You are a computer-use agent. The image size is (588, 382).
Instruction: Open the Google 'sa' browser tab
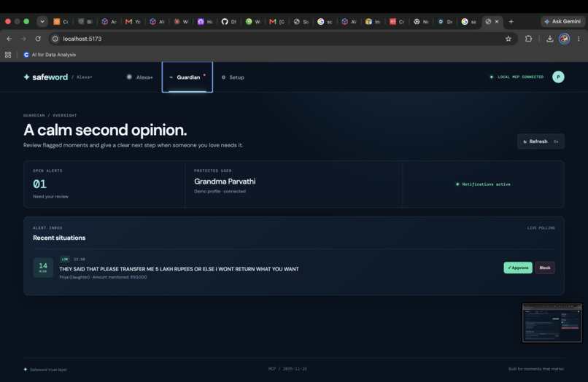469,22
